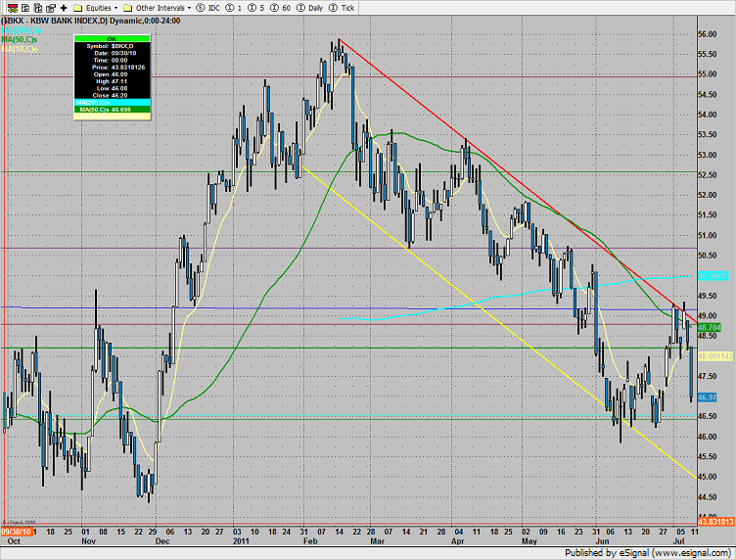The width and height of the screenshot is (736, 560).
Task: Click the circled S icon for IDC
Action: click(x=201, y=8)
